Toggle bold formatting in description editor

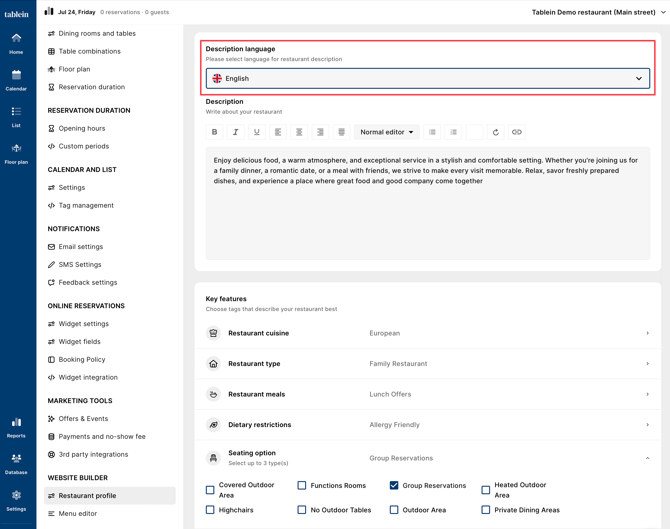click(215, 132)
